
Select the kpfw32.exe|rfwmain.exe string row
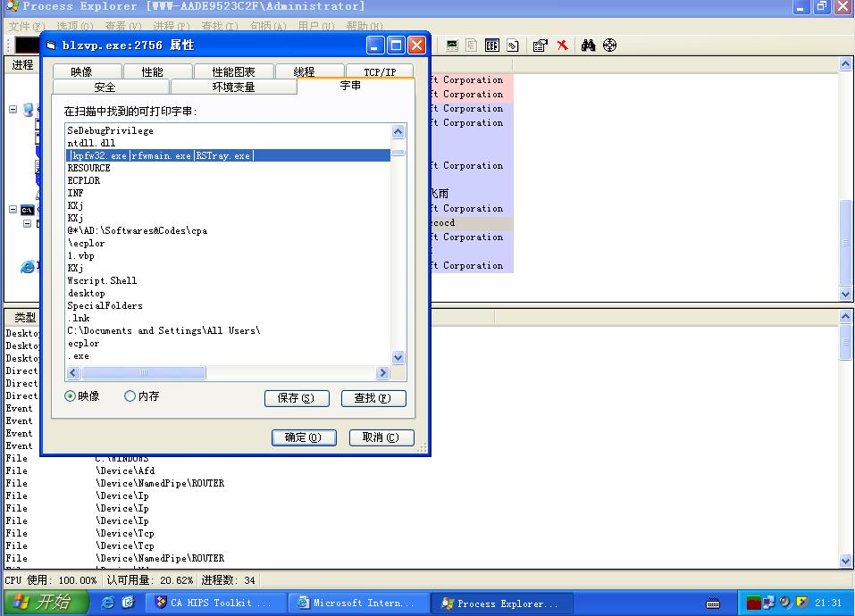click(x=228, y=155)
